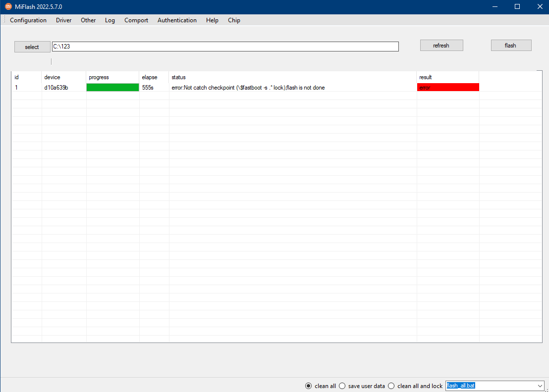This screenshot has height=392, width=549.
Task: Click the id cell showing 1
Action: [27, 88]
